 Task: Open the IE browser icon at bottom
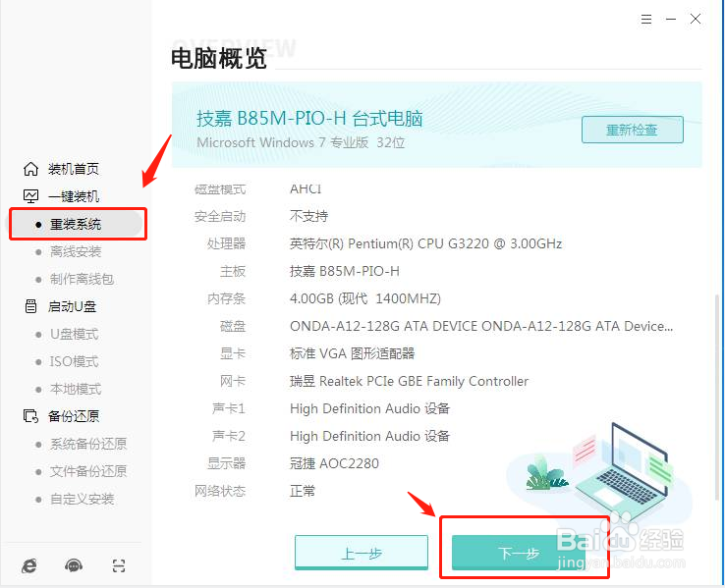[x=29, y=565]
